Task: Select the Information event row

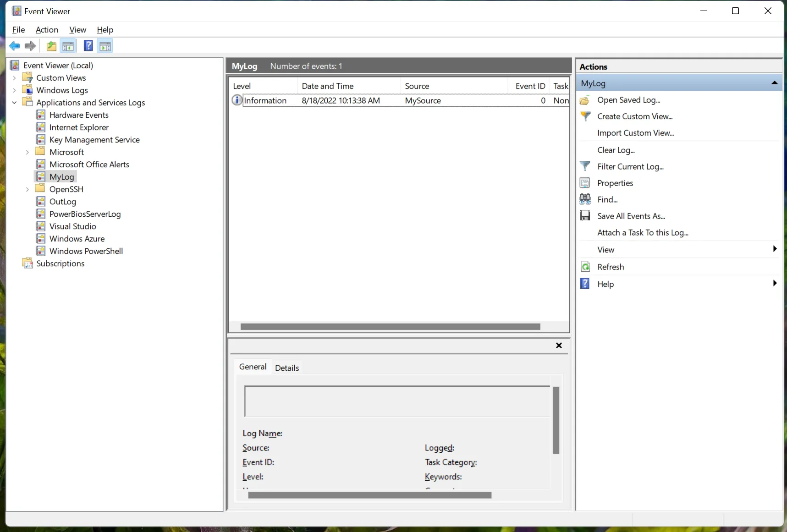Action: tap(400, 100)
